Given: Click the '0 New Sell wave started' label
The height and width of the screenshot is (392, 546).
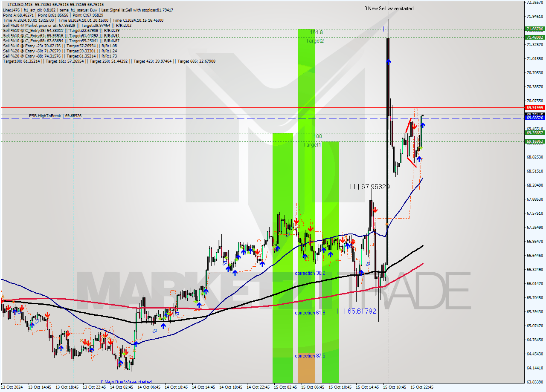Looking at the screenshot, I should tap(389, 9).
